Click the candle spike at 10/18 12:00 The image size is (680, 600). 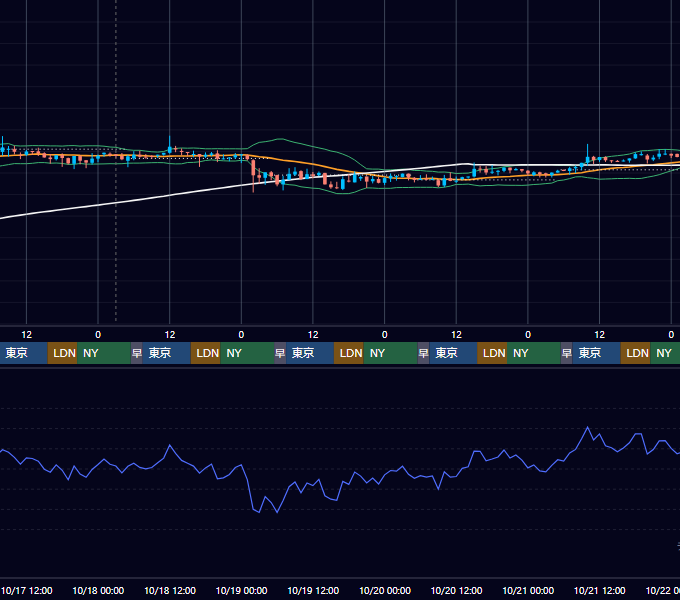click(x=170, y=145)
